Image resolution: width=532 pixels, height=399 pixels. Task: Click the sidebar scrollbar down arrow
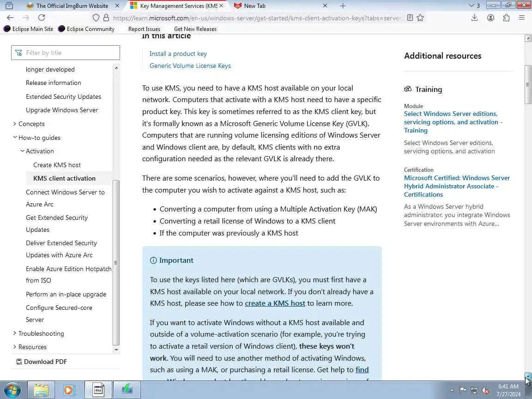coord(116,350)
